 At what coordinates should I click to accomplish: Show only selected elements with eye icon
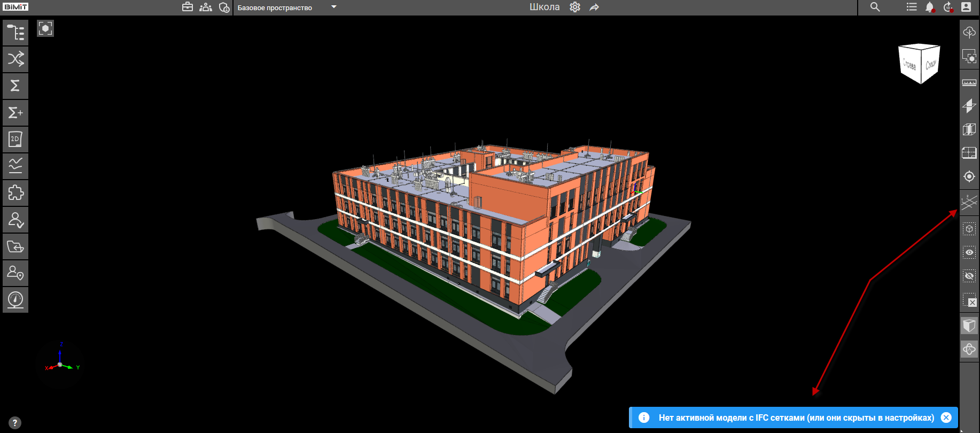pos(969,252)
